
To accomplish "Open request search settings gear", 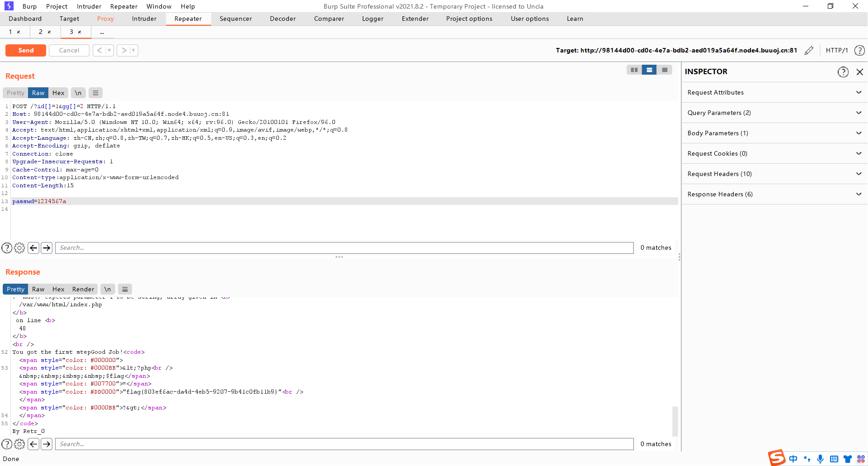I will (x=19, y=247).
